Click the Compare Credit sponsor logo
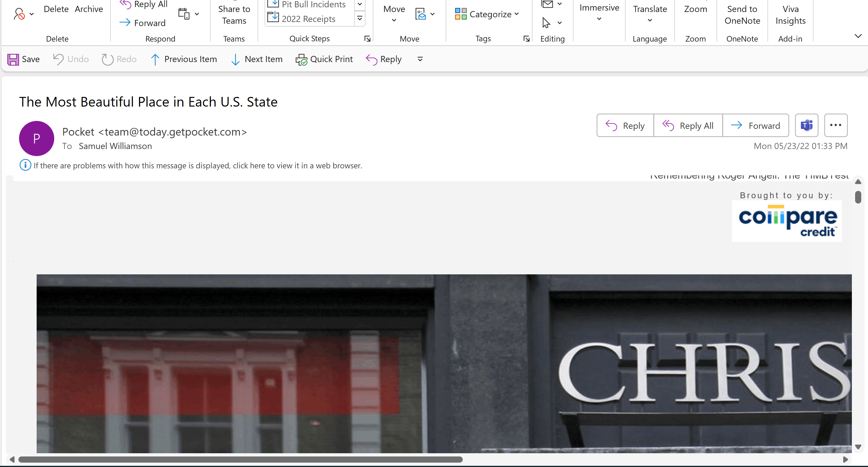Screen dimensions: 868x467 787,221
